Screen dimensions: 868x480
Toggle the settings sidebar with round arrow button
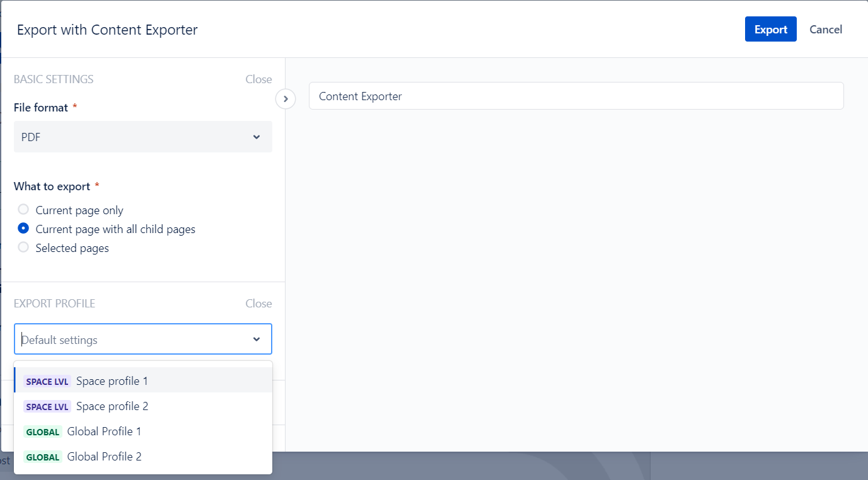[286, 99]
